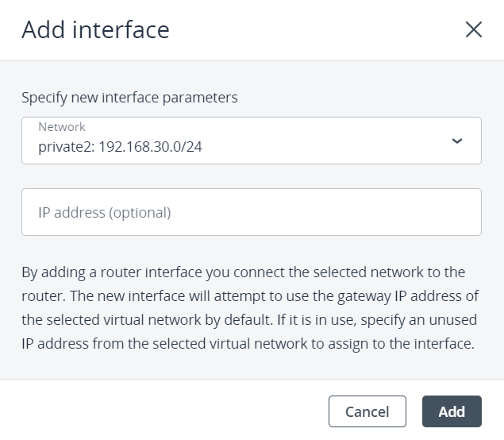504x440 pixels.
Task: Select the Network combo box
Action: [251, 141]
